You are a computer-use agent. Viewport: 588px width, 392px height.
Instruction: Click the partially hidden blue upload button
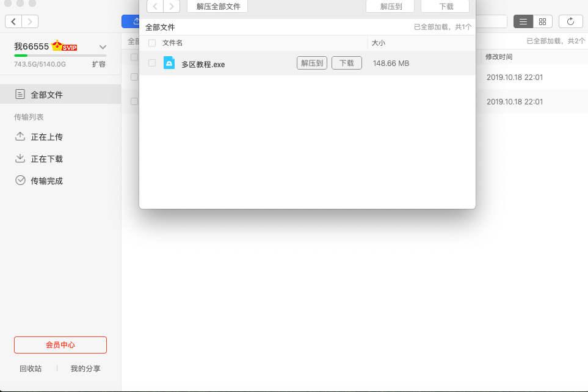(x=130, y=21)
